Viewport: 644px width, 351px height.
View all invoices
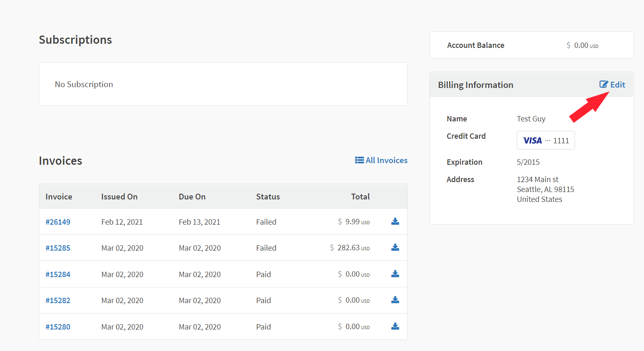click(381, 160)
